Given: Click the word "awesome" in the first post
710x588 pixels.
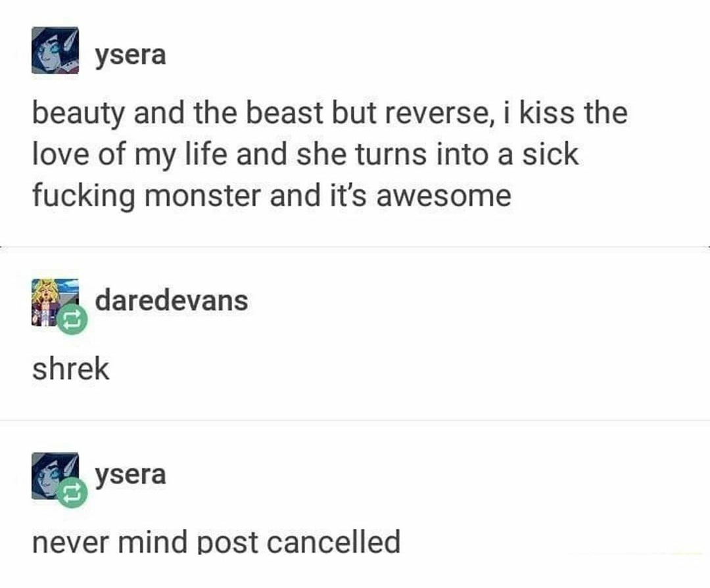Looking at the screenshot, I should [444, 197].
